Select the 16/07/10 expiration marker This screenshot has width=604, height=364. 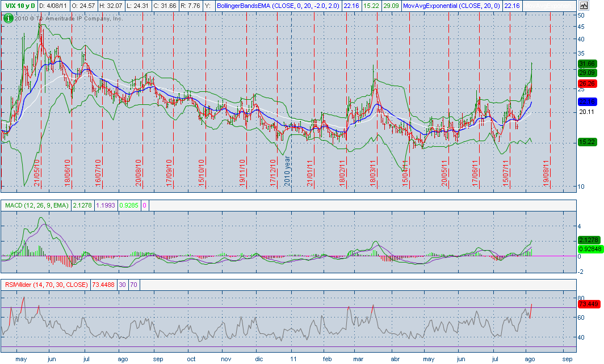[x=98, y=173]
